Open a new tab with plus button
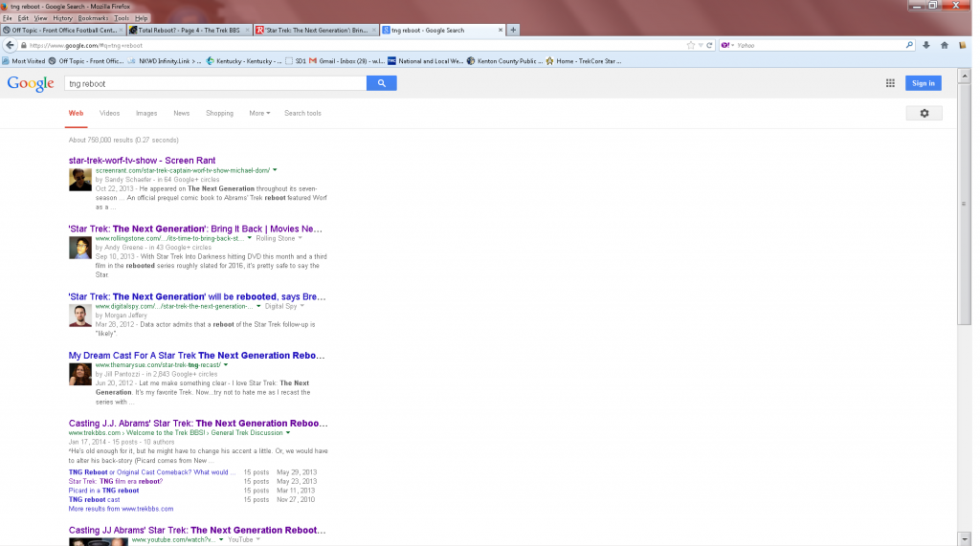This screenshot has width=980, height=546. click(x=513, y=30)
